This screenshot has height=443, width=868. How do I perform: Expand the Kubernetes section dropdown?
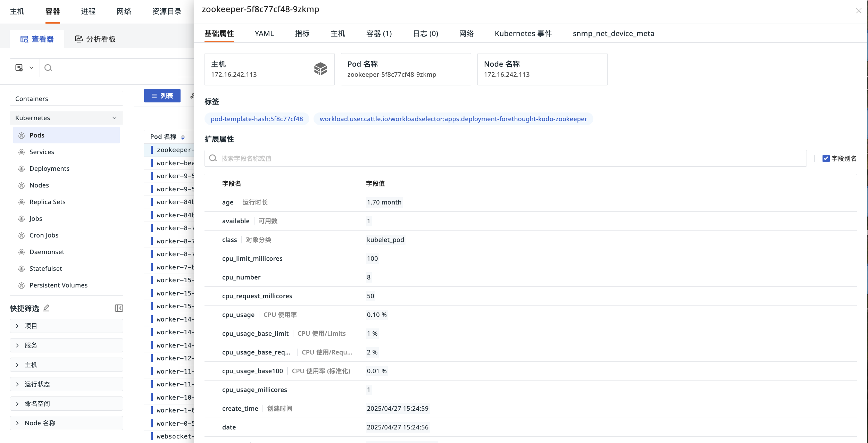pyautogui.click(x=114, y=118)
